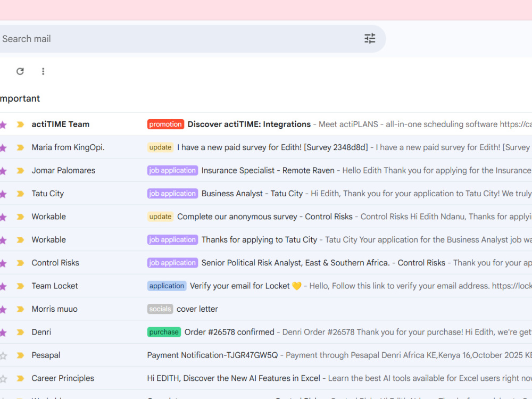Toggle importance marker on Career Principles email
This screenshot has height=399, width=532.
tap(20, 378)
